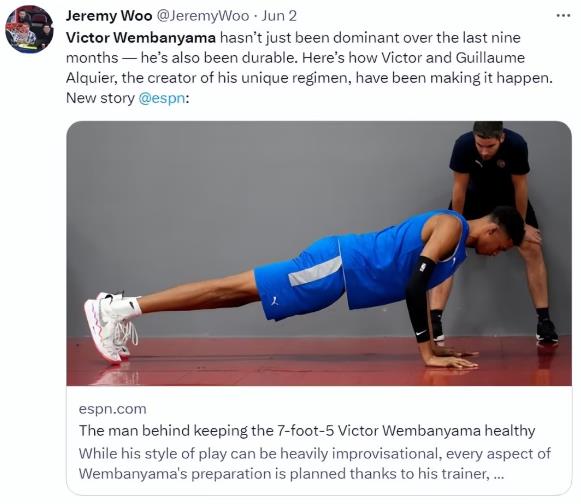The height and width of the screenshot is (504, 581).
Task: Click the @espn mention
Action: tap(162, 98)
